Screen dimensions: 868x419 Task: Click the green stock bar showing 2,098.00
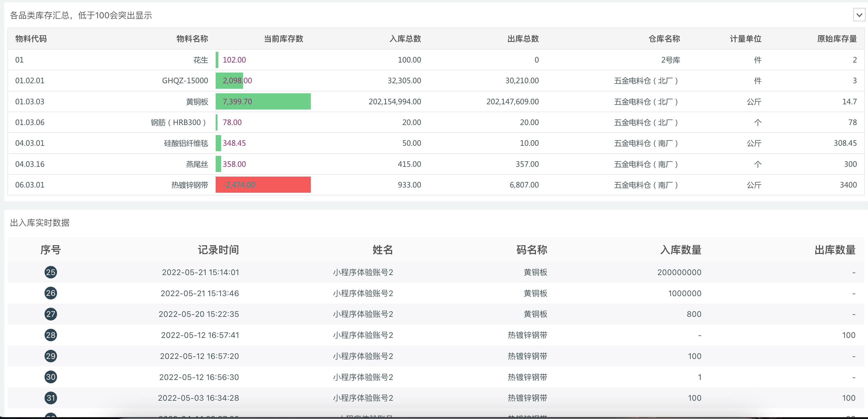point(229,81)
